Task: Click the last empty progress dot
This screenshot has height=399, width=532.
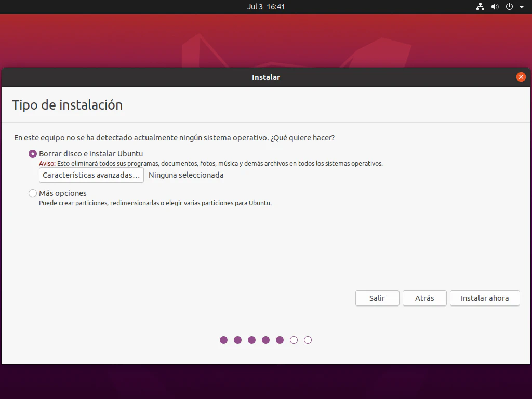Action: [x=308, y=340]
